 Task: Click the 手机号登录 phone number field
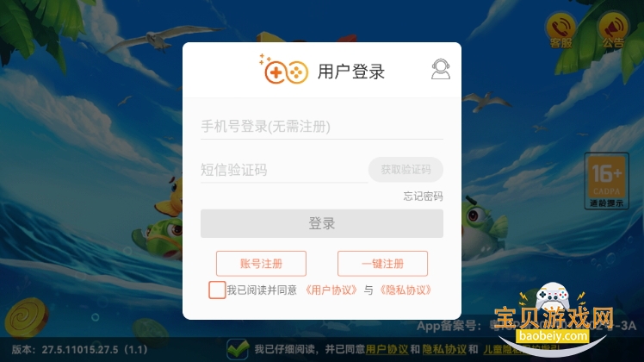coord(322,127)
